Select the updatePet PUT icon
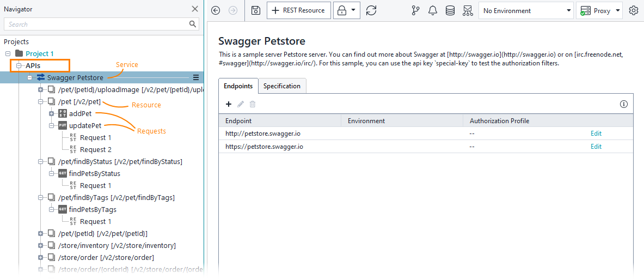Image resolution: width=644 pixels, height=279 pixels. pos(63,125)
